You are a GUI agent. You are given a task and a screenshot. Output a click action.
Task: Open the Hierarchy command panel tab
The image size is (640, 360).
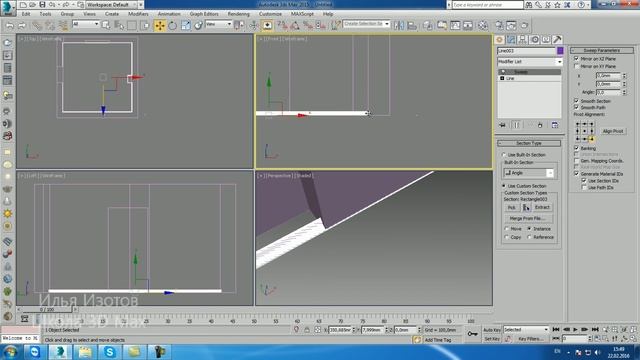pyautogui.click(x=522, y=39)
